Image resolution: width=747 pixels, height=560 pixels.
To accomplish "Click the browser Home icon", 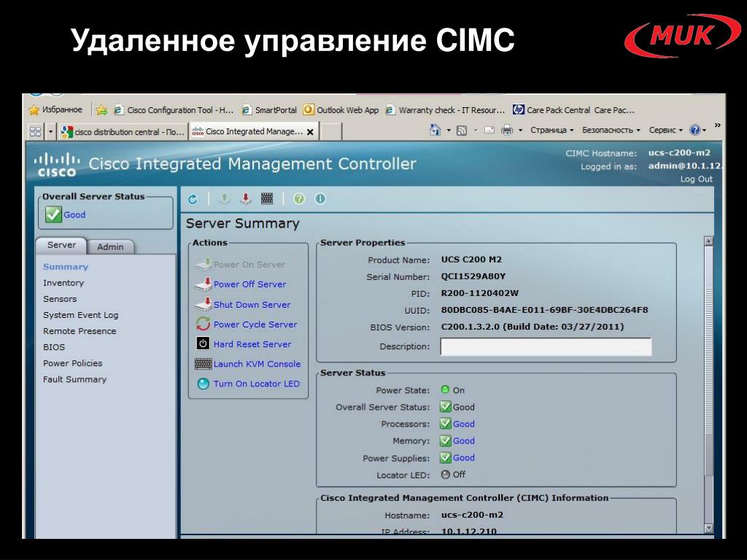I will pyautogui.click(x=435, y=130).
